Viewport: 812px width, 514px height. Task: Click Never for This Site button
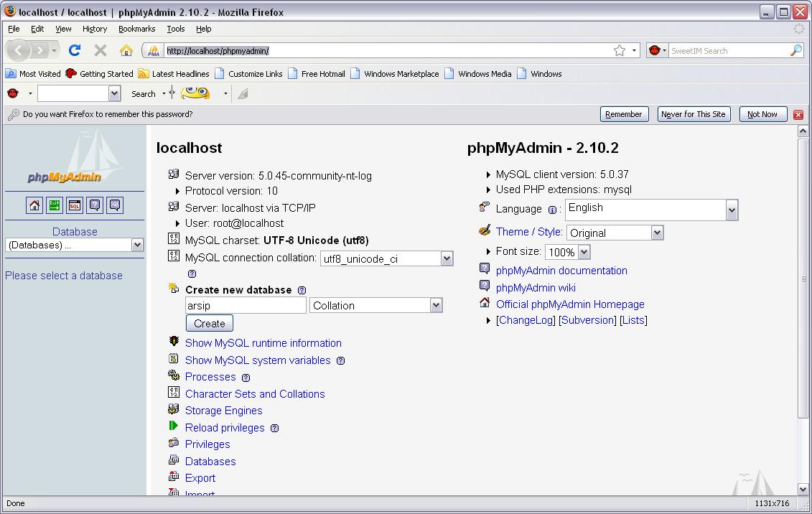pyautogui.click(x=694, y=114)
